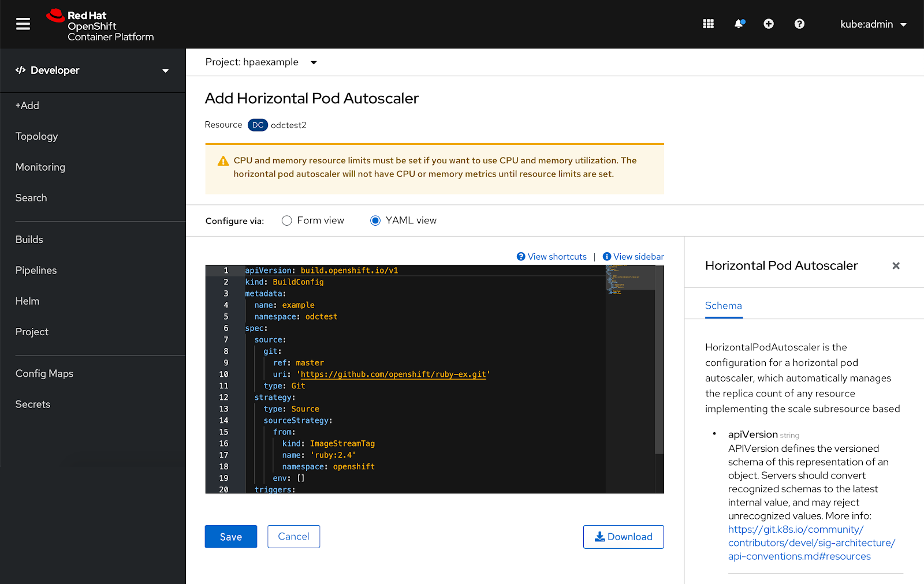Image resolution: width=924 pixels, height=584 pixels.
Task: Open Pipelines in the sidebar
Action: 36,270
